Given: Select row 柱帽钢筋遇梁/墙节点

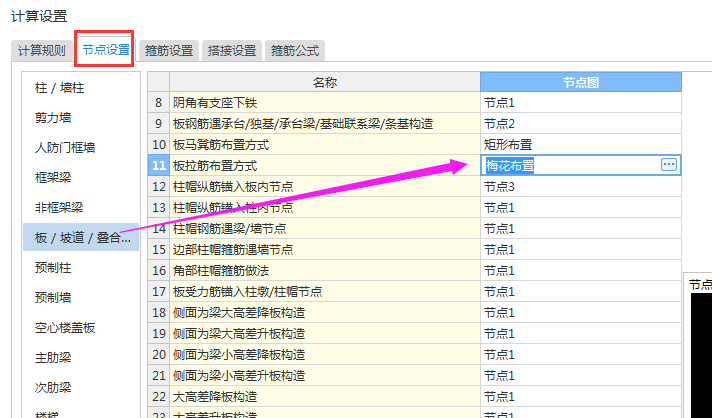Looking at the screenshot, I should pyautogui.click(x=325, y=228).
